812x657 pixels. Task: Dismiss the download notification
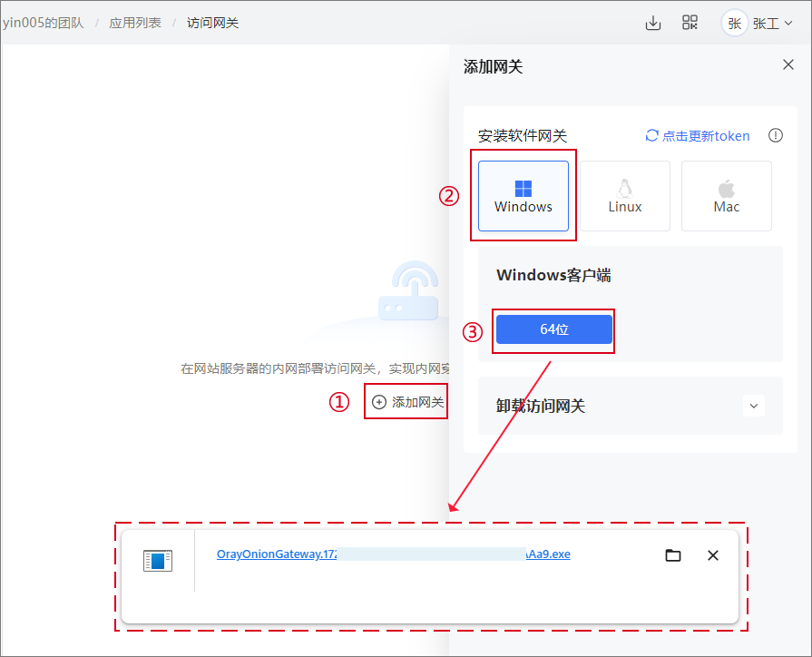click(x=712, y=555)
